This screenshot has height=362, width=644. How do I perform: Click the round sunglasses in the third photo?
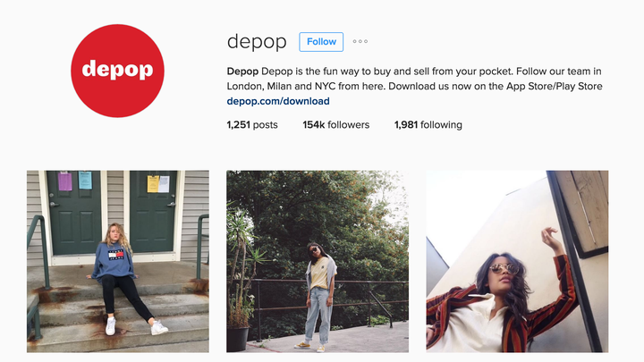tap(504, 268)
